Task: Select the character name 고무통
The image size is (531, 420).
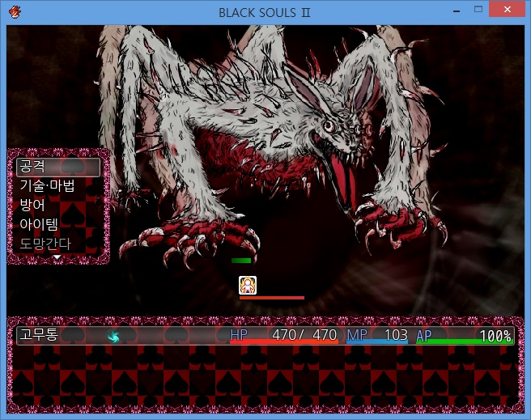Action: point(39,335)
